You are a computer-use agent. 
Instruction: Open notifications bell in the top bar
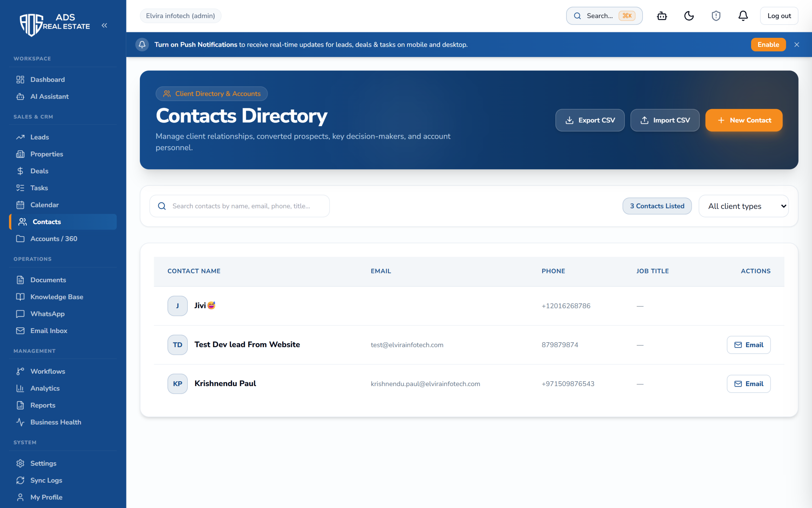[x=743, y=16]
